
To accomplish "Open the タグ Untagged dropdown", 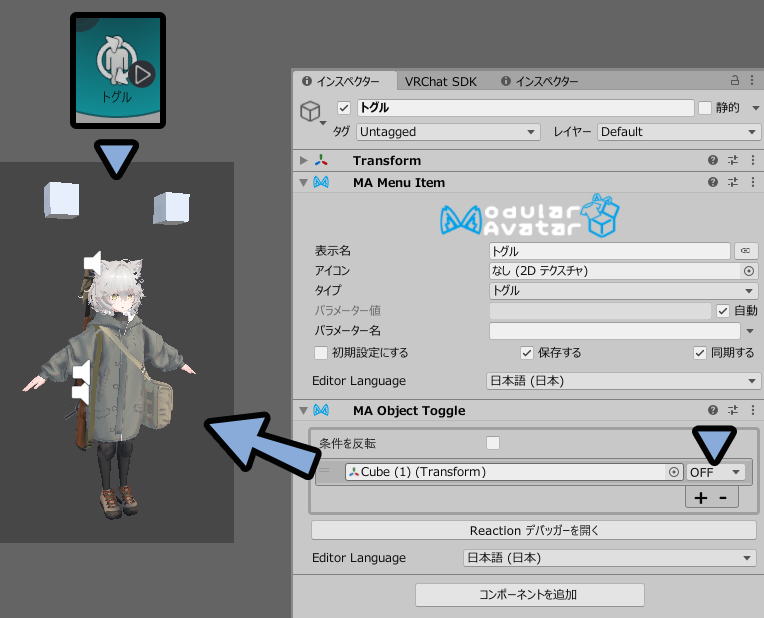I will click(x=448, y=132).
